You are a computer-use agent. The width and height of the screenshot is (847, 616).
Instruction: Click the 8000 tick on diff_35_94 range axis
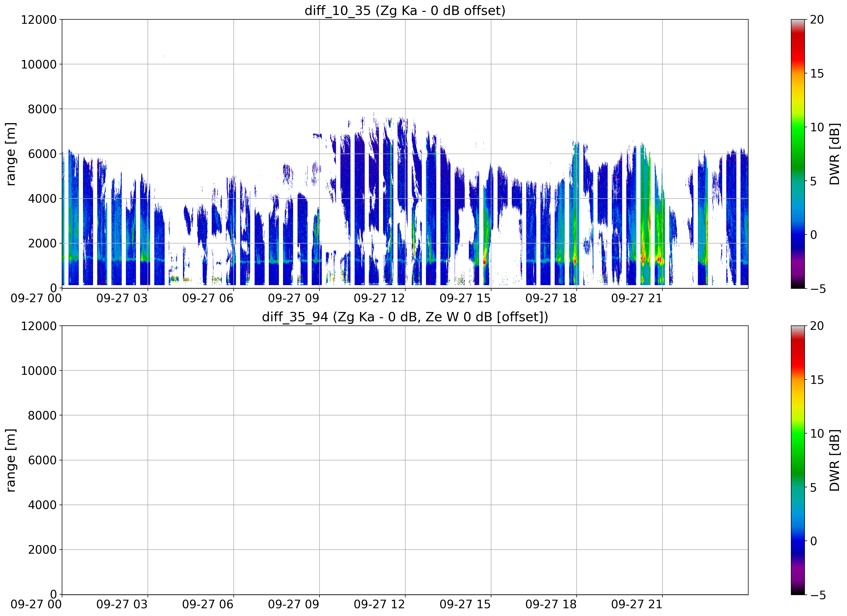click(42, 416)
